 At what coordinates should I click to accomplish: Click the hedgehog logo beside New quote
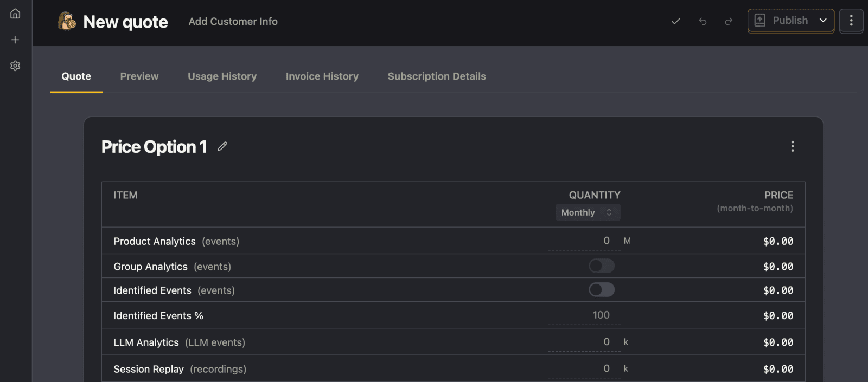click(x=67, y=22)
